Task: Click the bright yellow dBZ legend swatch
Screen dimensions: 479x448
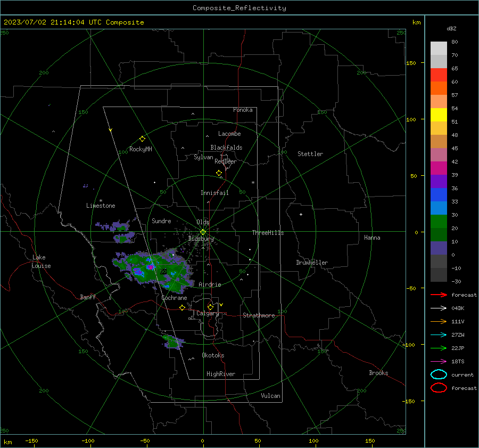Action: 439,115
